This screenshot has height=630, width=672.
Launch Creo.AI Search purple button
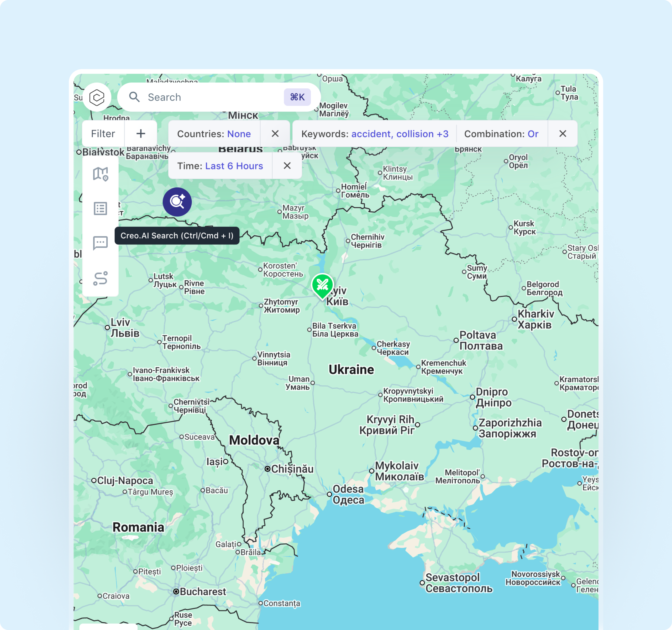(x=177, y=202)
